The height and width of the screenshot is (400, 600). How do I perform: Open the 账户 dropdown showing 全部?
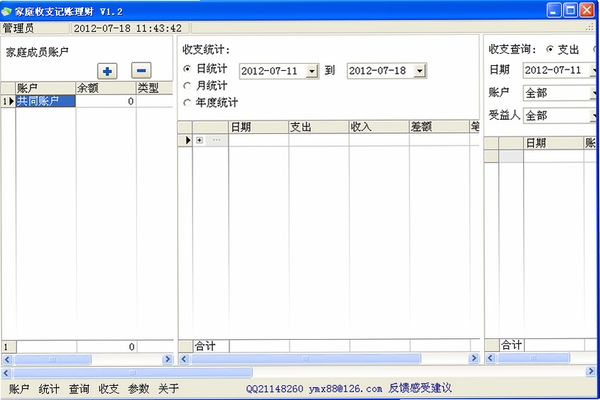pos(594,93)
